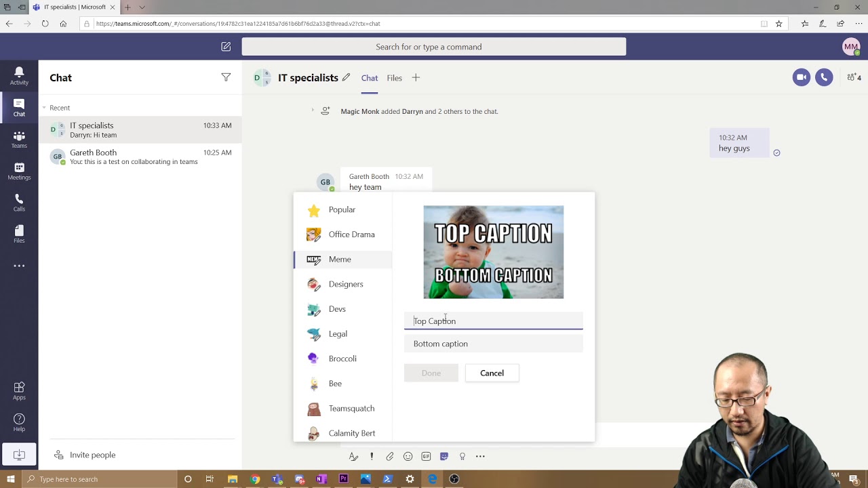Open the Windows Start menu
This screenshot has height=488, width=868.
pyautogui.click(x=10, y=479)
